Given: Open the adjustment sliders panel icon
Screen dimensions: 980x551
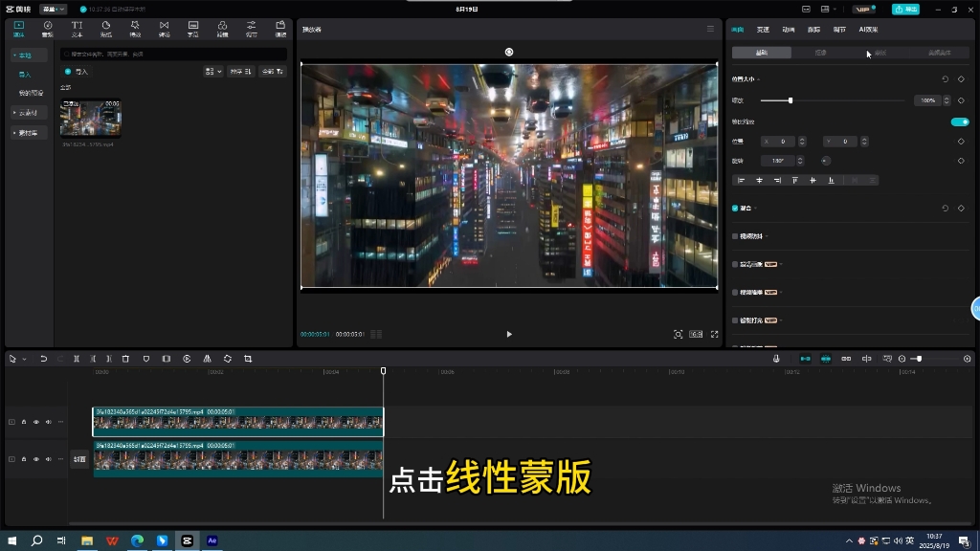Looking at the screenshot, I should (x=252, y=29).
